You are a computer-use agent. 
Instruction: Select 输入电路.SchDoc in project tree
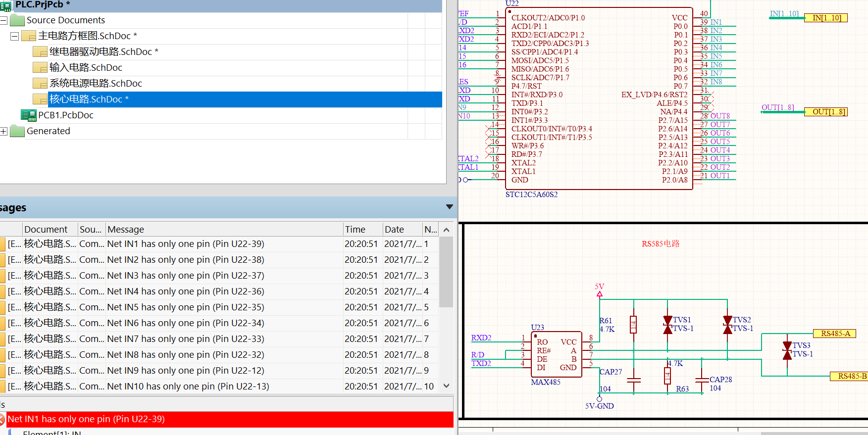pos(86,68)
